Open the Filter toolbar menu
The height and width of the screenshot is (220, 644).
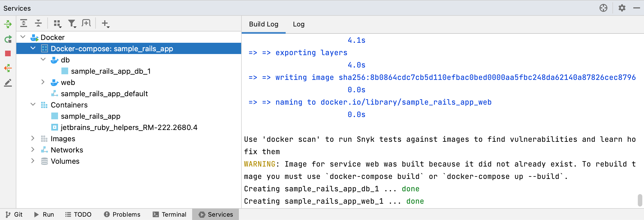pyautogui.click(x=72, y=24)
